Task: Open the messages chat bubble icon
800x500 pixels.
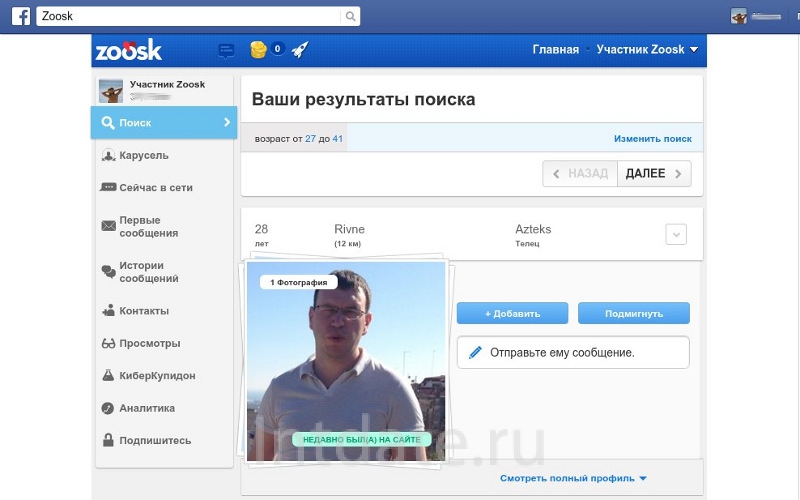Action: coord(226,51)
